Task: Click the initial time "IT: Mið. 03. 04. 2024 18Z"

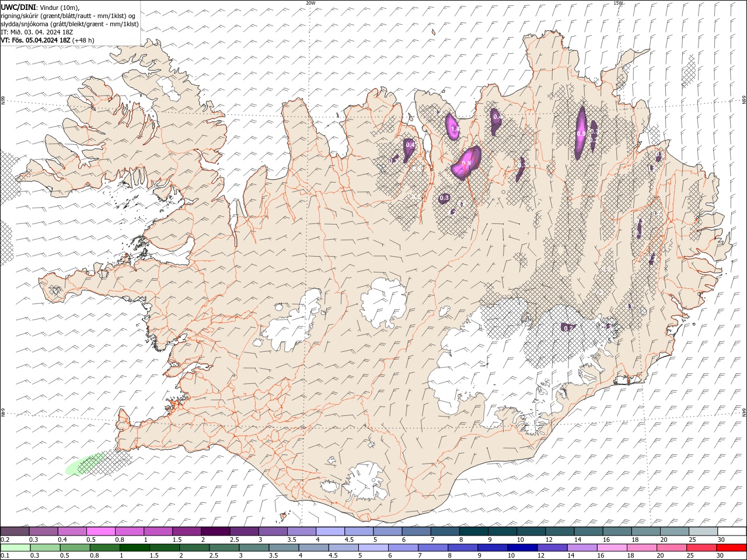Action: [x=36, y=32]
